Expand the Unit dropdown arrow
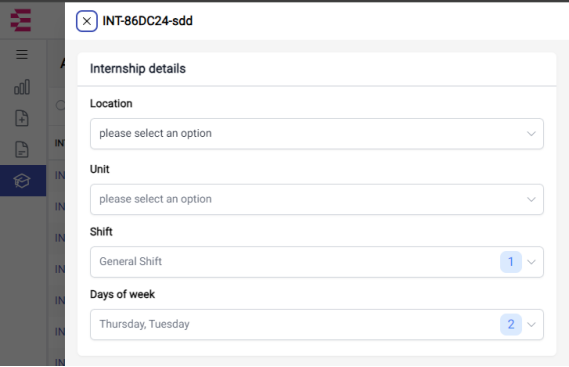This screenshot has height=367, width=569. [x=531, y=199]
